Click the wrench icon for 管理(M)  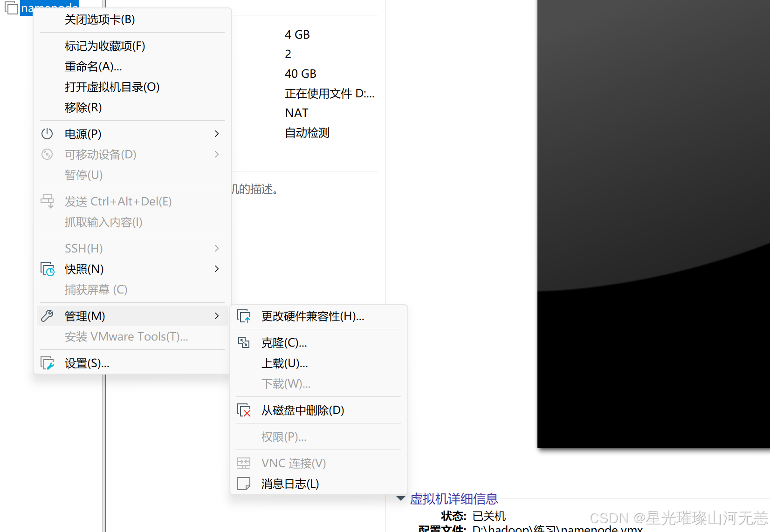click(x=47, y=316)
